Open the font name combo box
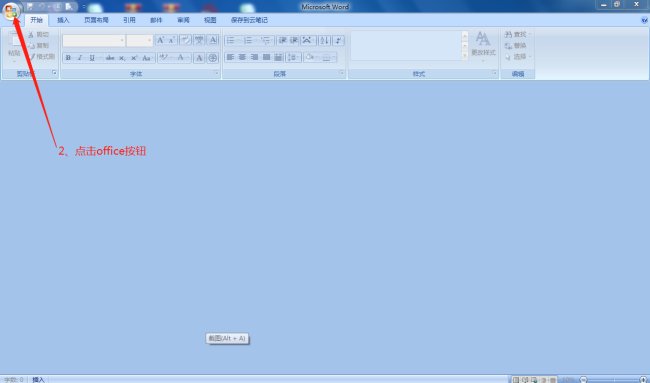Image resolution: width=650 pixels, height=383 pixels. (x=94, y=40)
